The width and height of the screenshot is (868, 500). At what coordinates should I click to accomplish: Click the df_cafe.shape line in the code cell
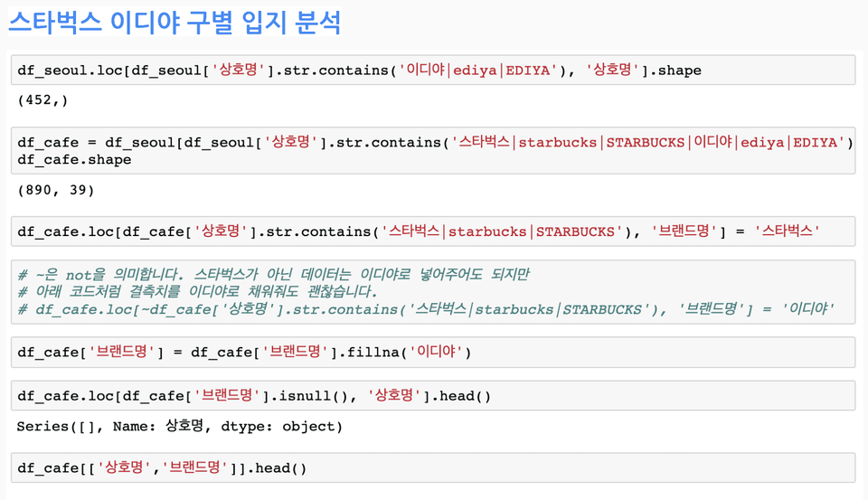coord(74,159)
